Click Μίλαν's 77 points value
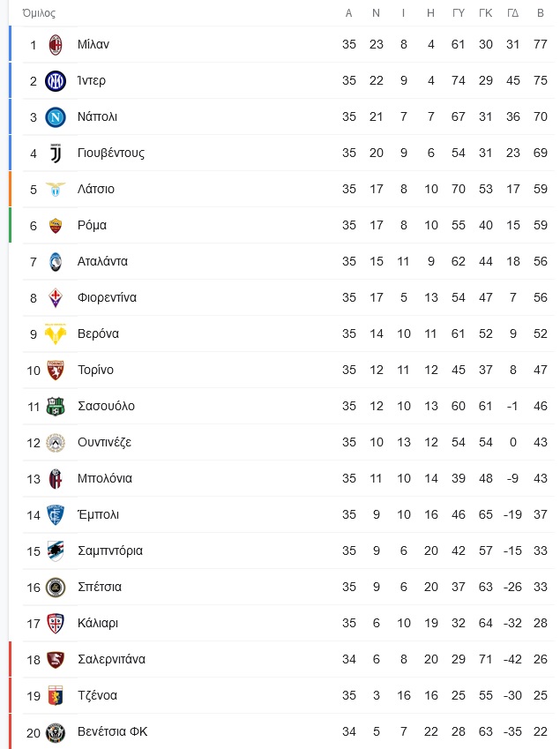Viewport: 560px width, 749px height. 541,44
